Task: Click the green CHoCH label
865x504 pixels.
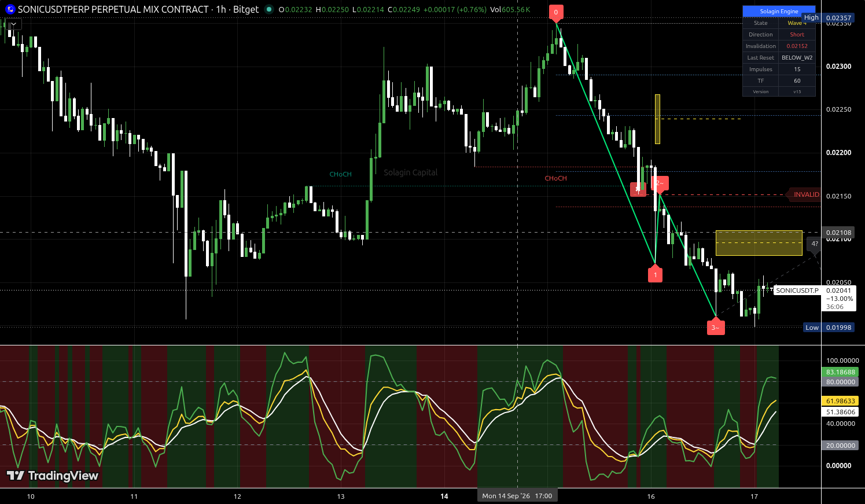Action: (x=340, y=174)
